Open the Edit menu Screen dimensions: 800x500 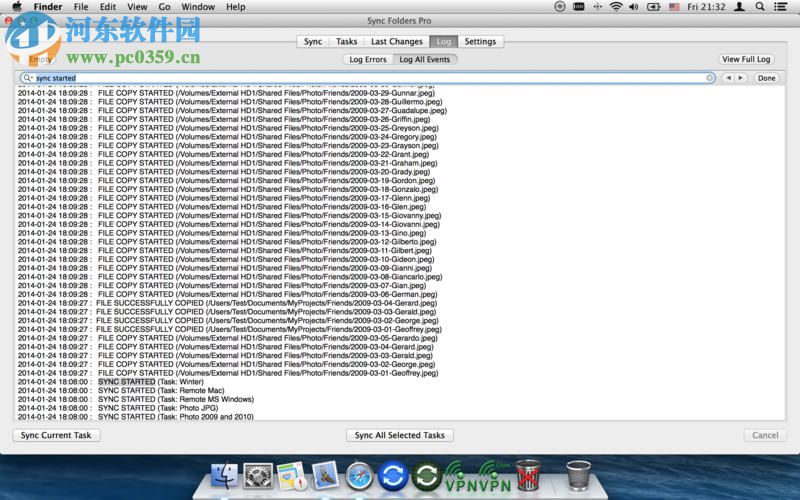[x=108, y=7]
